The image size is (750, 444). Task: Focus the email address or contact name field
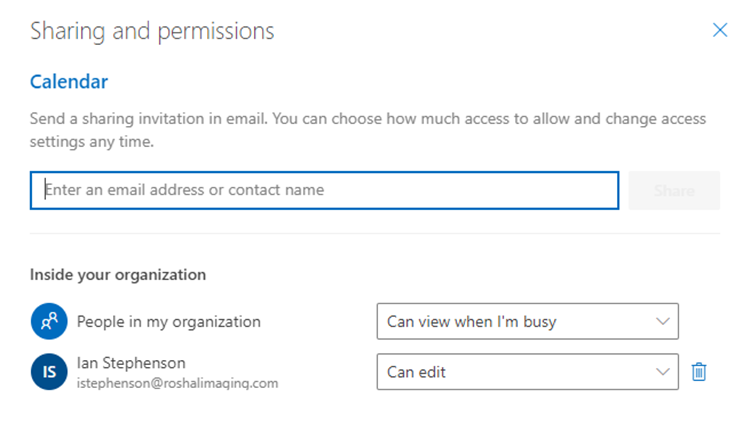click(x=324, y=190)
